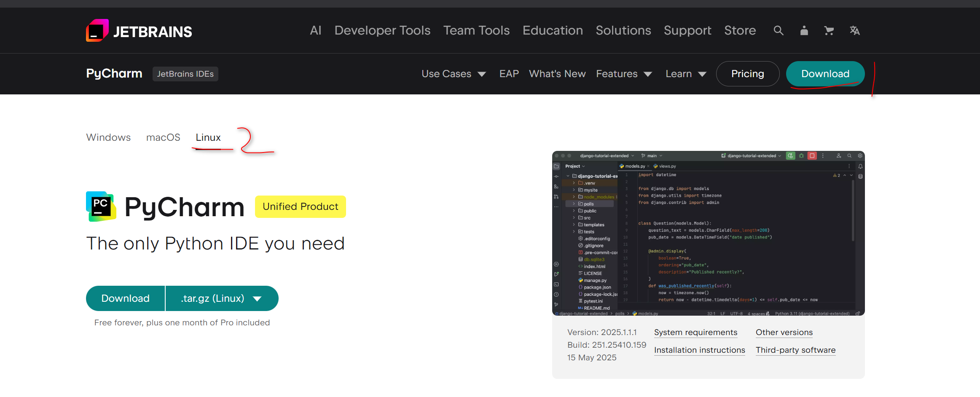
Task: Click the Version: 2025.1.1.1 text
Action: click(x=602, y=333)
